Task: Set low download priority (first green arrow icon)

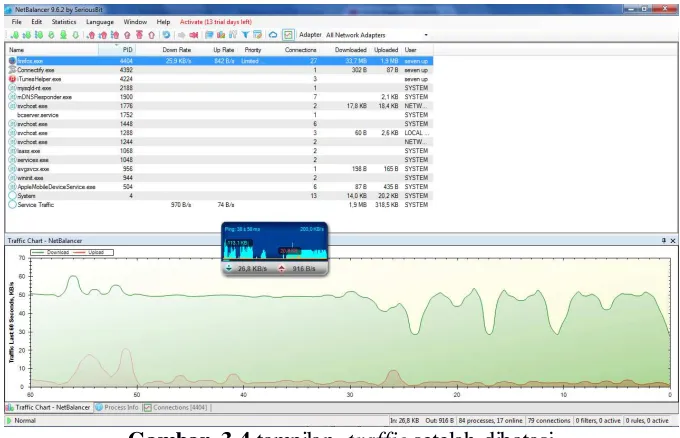Action: pos(14,35)
